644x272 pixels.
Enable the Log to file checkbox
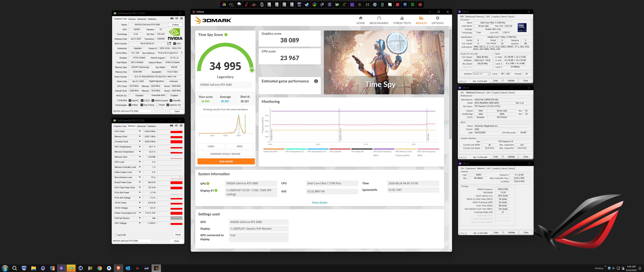115,235
